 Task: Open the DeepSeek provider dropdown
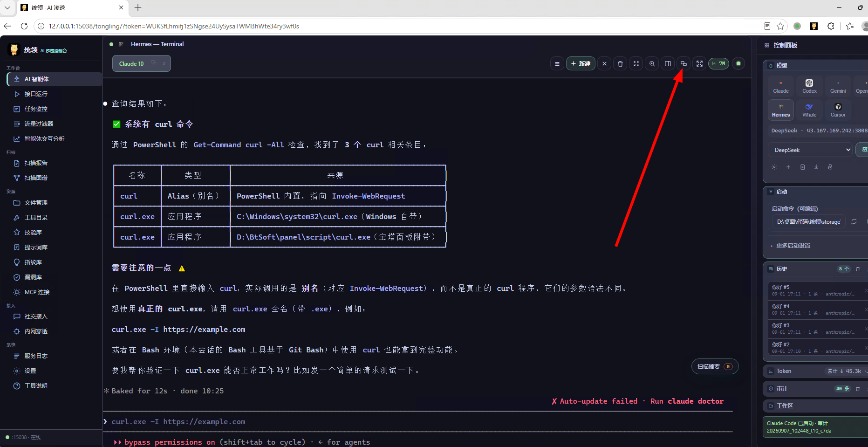click(x=811, y=150)
